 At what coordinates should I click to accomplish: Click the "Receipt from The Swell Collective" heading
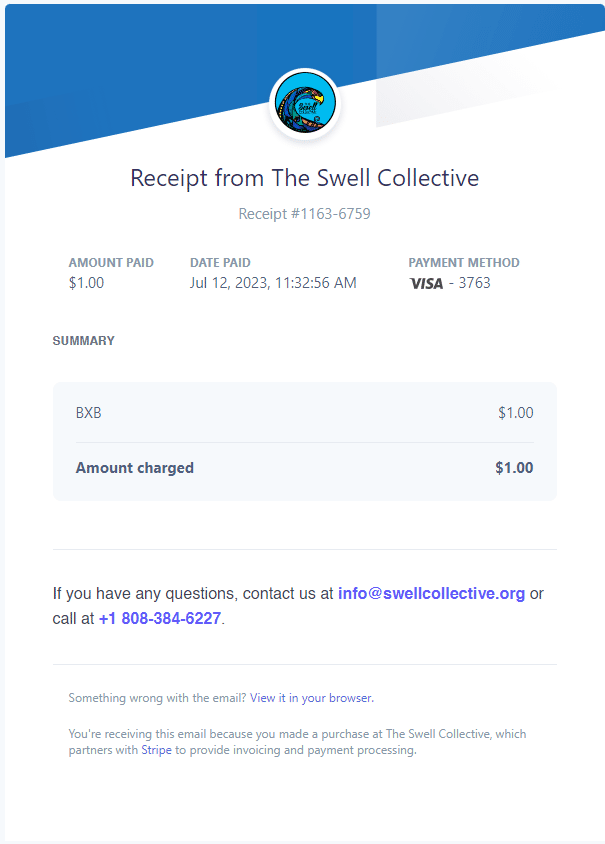click(x=305, y=178)
